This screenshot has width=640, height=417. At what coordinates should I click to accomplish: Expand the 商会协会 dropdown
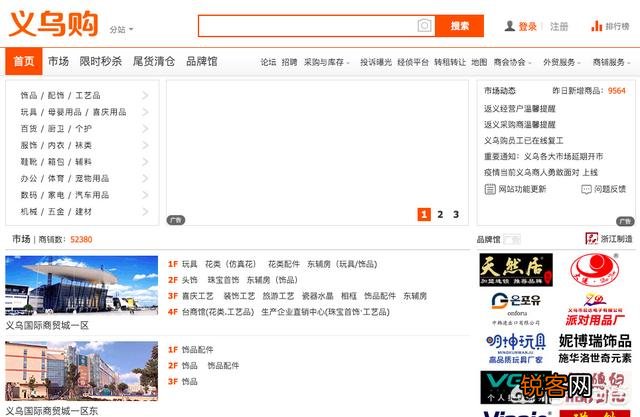coord(512,62)
